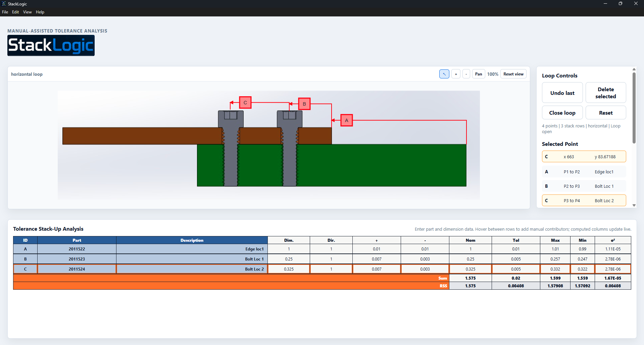The width and height of the screenshot is (644, 345).
Task: Open the Edit menu
Action: tap(15, 12)
